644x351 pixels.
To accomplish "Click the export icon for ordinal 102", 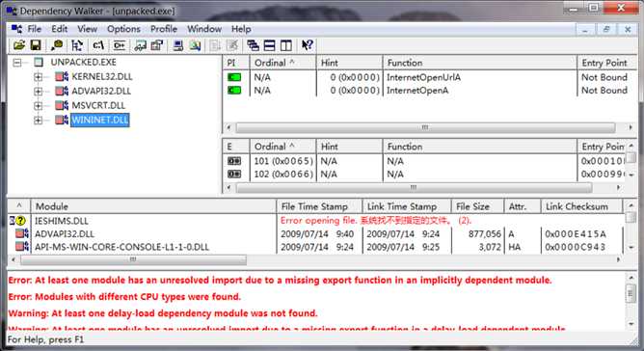I will click(234, 175).
